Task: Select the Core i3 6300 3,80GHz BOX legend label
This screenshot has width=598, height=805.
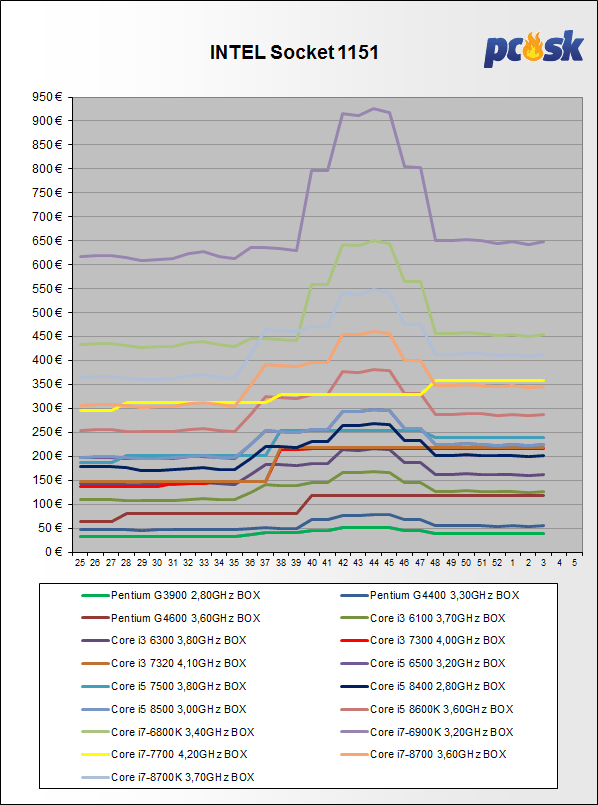Action: [179, 640]
